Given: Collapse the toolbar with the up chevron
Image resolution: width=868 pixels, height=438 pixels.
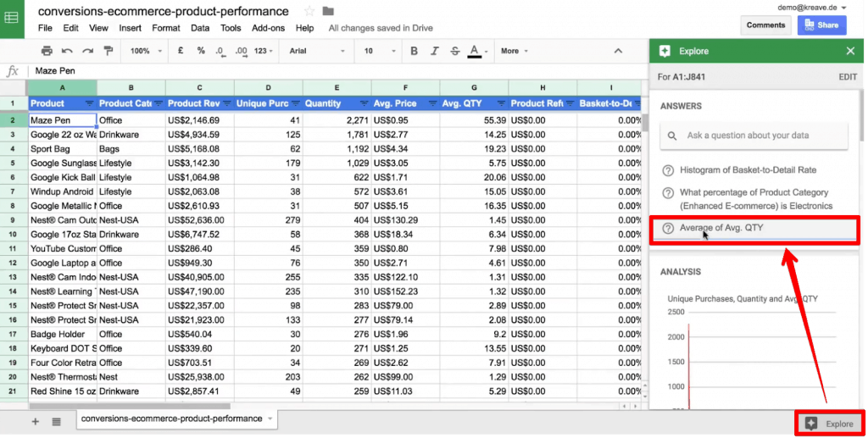Looking at the screenshot, I should click(x=618, y=51).
